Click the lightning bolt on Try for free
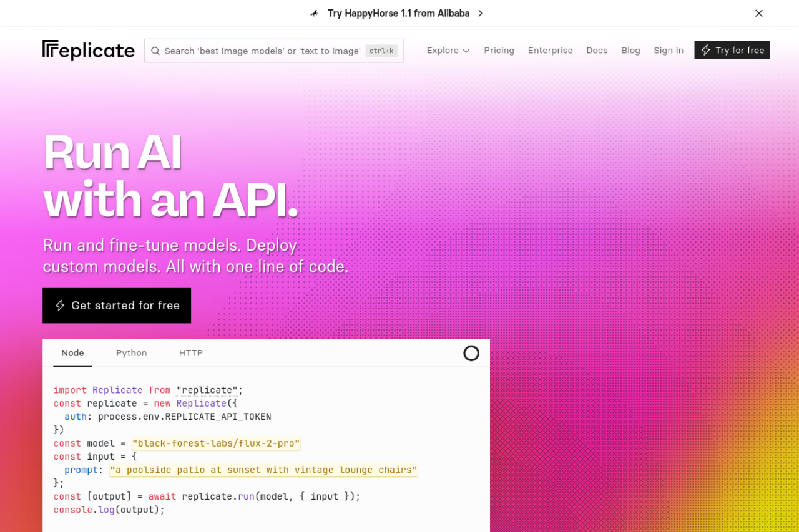This screenshot has width=799, height=532. (705, 50)
